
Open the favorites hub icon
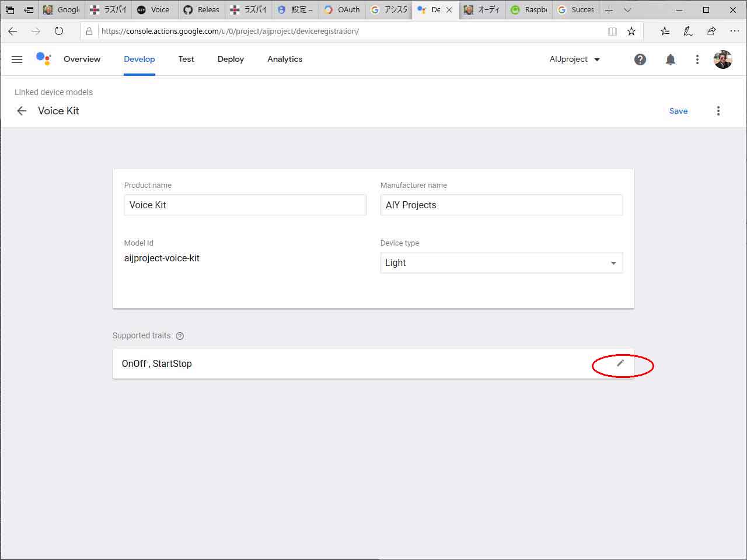tap(665, 32)
